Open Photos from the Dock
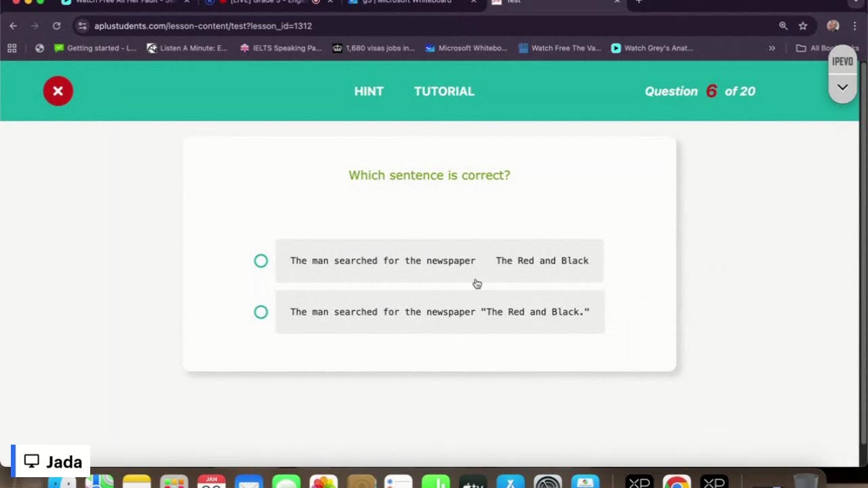Image resolution: width=868 pixels, height=488 pixels. (323, 482)
